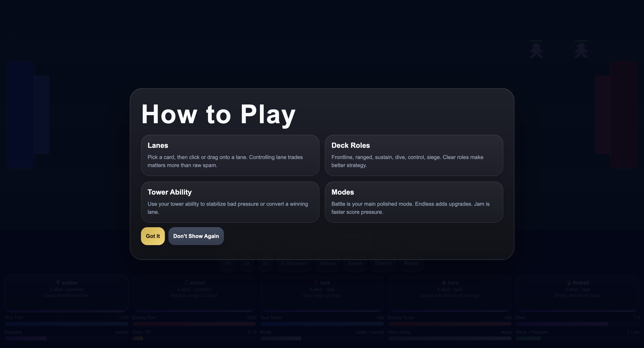The width and height of the screenshot is (644, 348).
Task: Click the left enemy pixel sprite
Action: tap(536, 50)
